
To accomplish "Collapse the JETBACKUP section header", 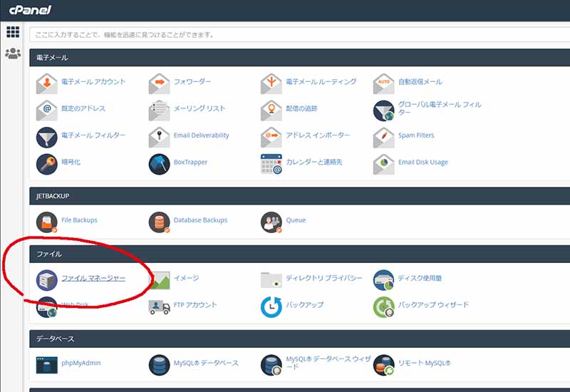I will [299, 195].
